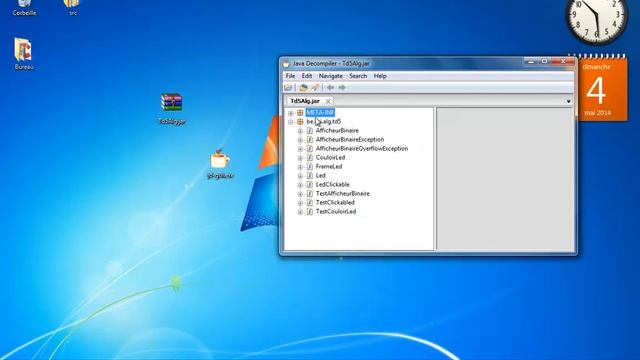Screen dimensions: 640x360
Task: Expand the CouloirLed class node
Action: pyautogui.click(x=300, y=158)
